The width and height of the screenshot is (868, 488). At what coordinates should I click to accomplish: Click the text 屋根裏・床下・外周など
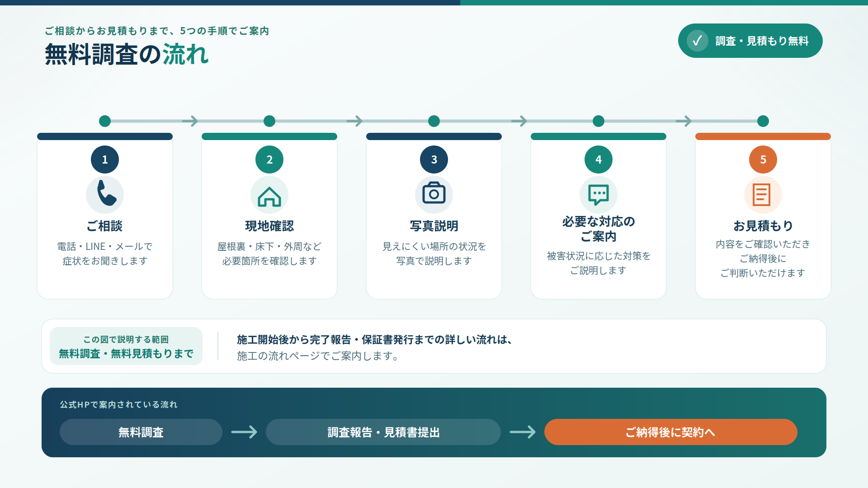tap(269, 246)
